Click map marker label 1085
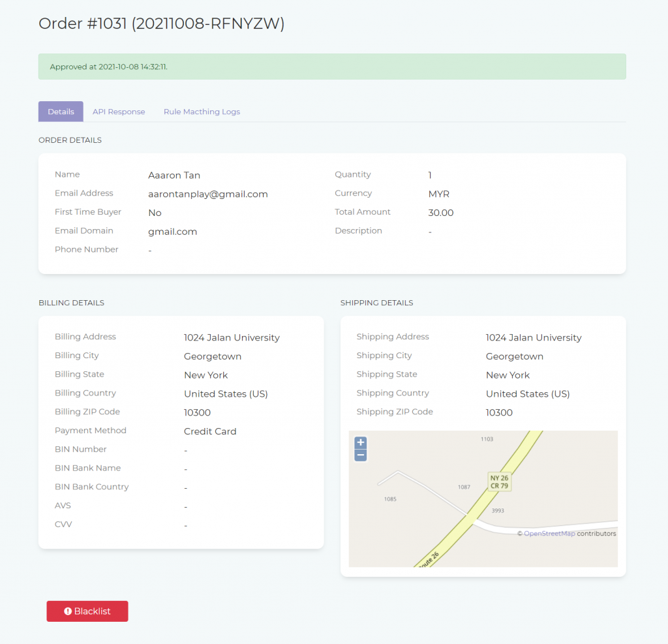Screen dimensions: 668x644 click(x=390, y=499)
